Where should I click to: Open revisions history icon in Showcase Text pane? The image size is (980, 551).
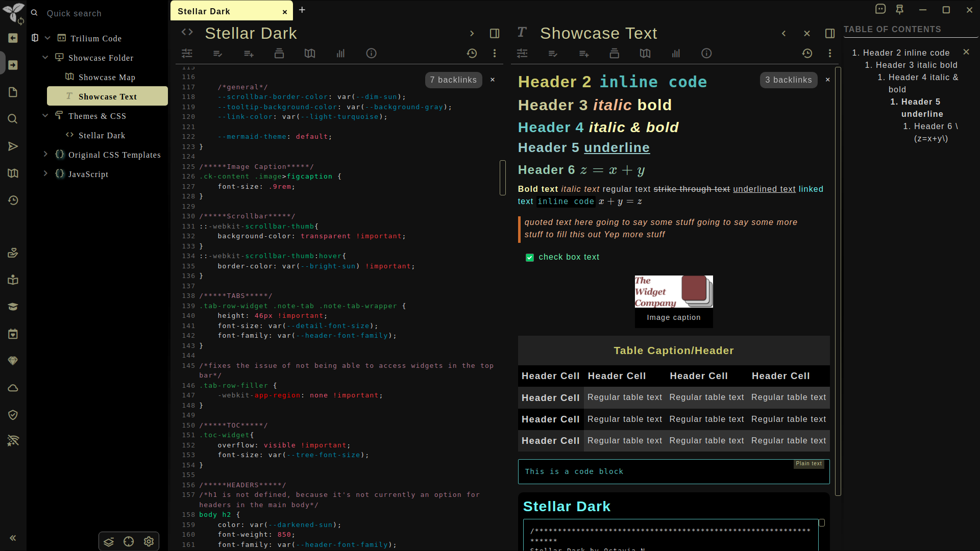click(807, 54)
